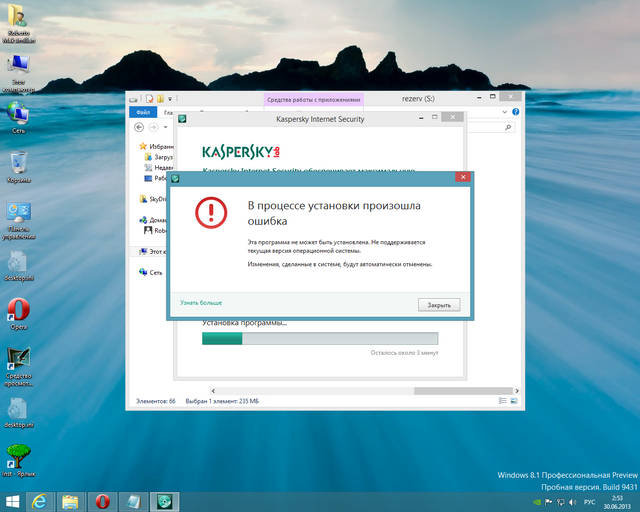Select the Средство просмотра desktop shortcut
640x512 pixels.
pyautogui.click(x=18, y=367)
